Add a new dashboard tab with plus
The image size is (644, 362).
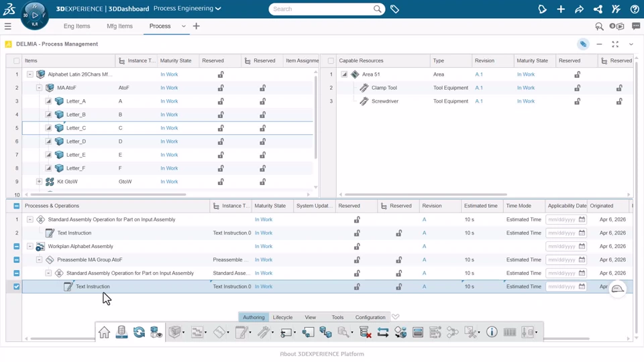[197, 26]
